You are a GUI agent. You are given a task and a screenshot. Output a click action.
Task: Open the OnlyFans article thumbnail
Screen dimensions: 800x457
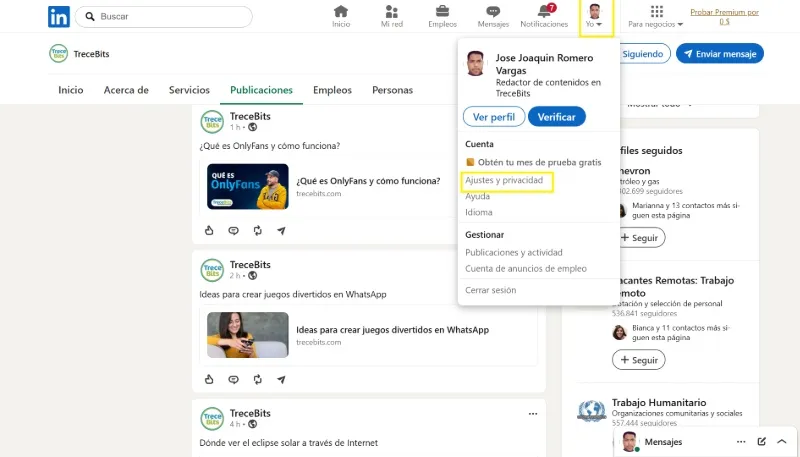247,186
